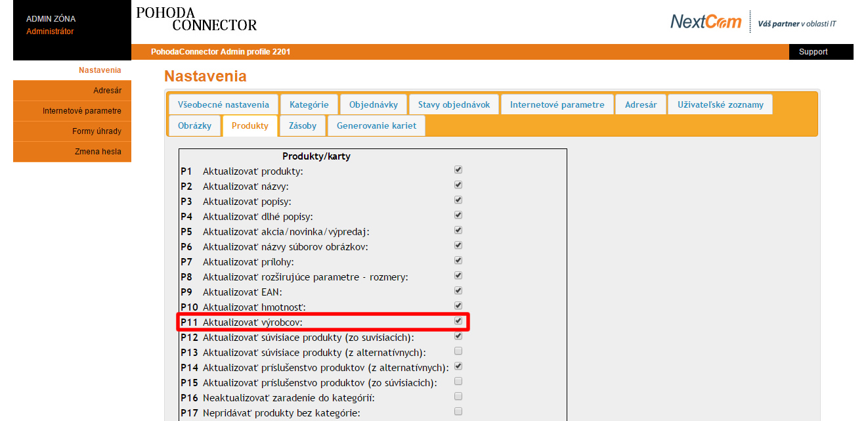Uncheck P4 Aktualizovať dlhé popisy

point(458,215)
